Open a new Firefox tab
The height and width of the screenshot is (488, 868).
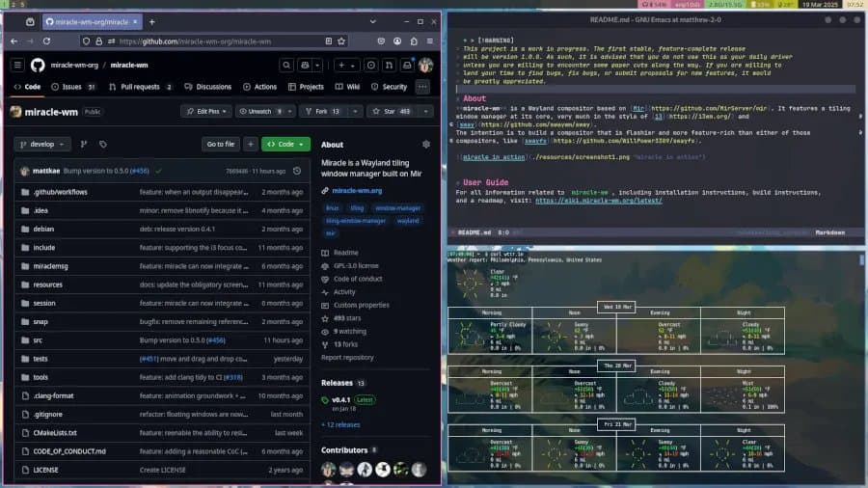[x=151, y=22]
